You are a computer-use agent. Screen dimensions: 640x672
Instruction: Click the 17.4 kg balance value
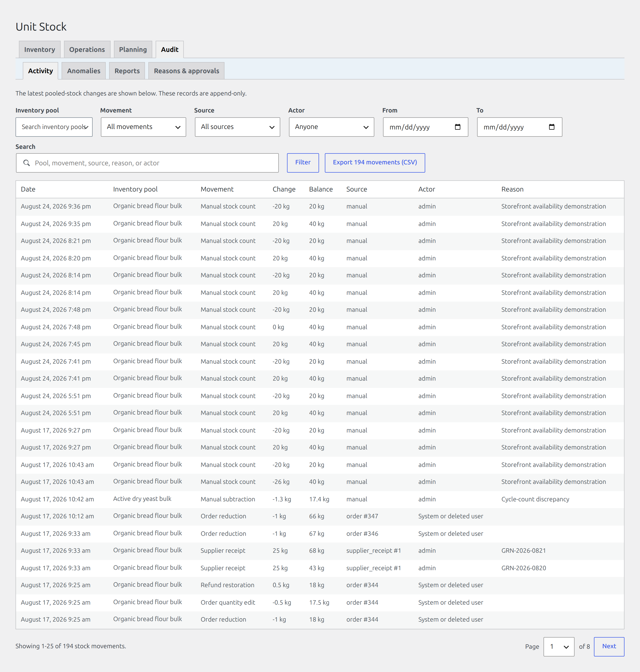[x=319, y=499]
